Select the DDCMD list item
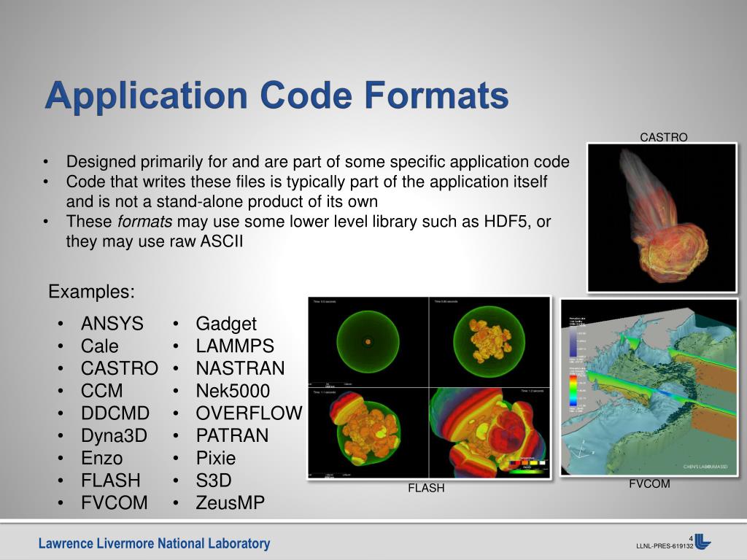747x560 pixels. coord(115,413)
